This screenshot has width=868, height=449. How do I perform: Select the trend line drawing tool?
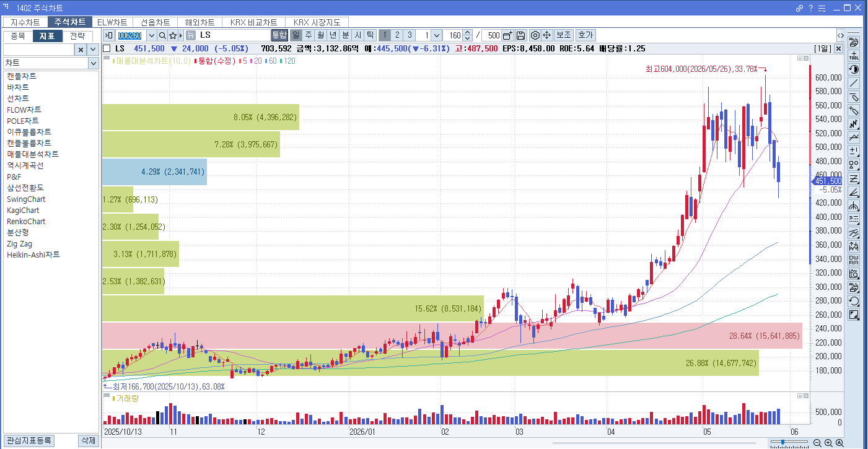coord(854,83)
